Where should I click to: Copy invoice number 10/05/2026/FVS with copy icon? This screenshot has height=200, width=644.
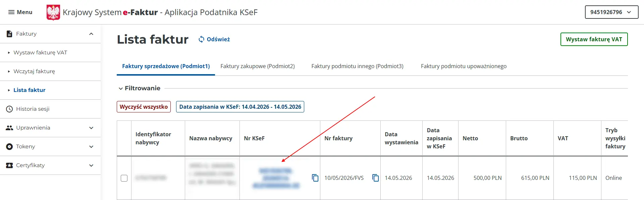coord(376,178)
